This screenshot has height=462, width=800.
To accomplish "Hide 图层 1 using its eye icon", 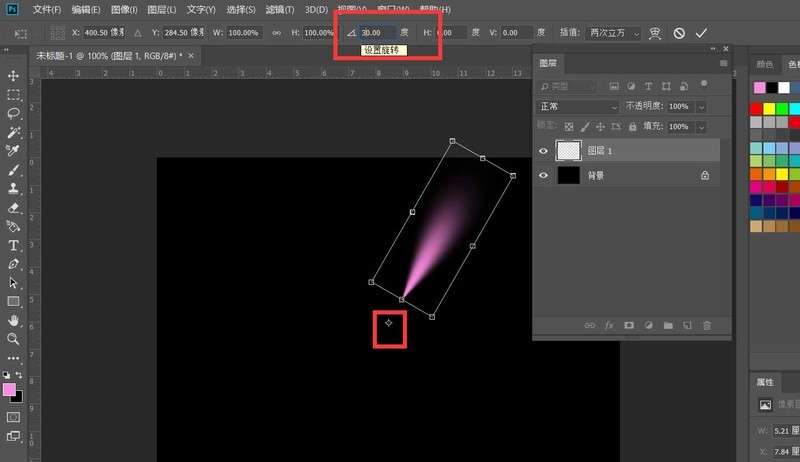I will (544, 150).
